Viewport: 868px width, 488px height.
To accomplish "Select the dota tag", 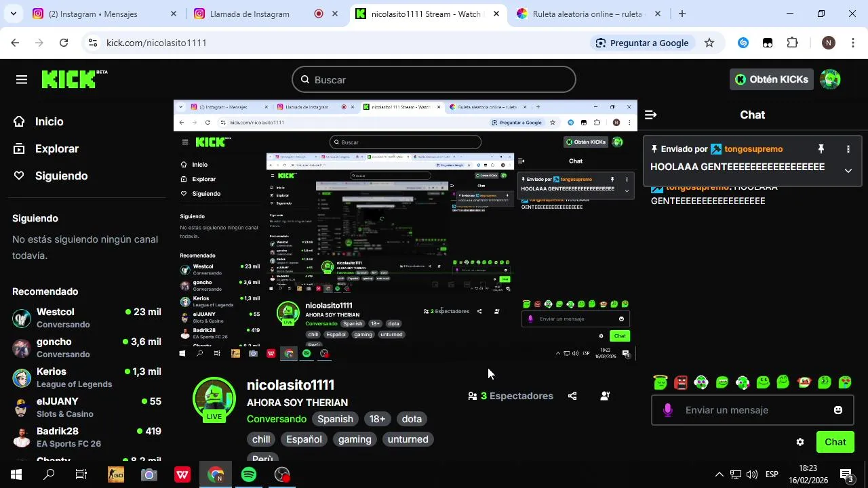I will 412,419.
